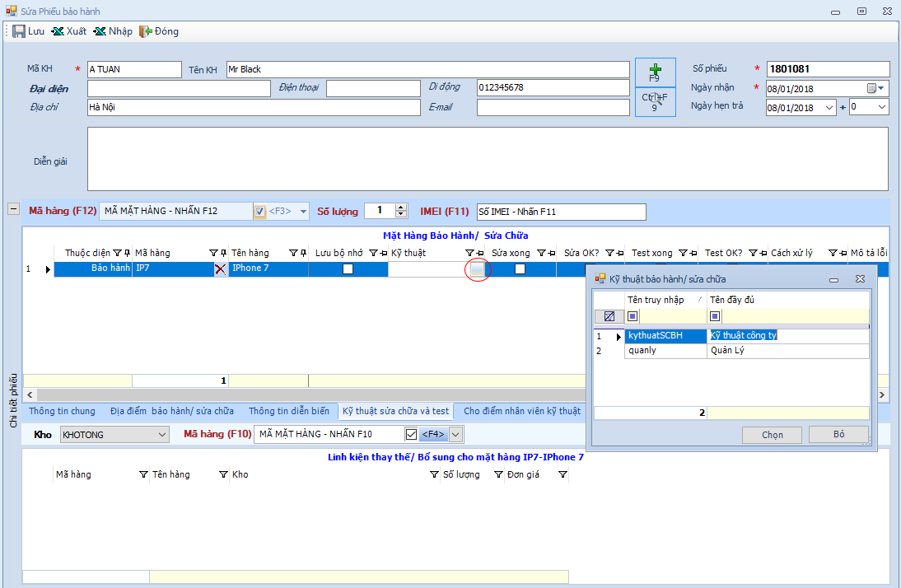
Task: Click the Di động phone number field
Action: click(x=553, y=87)
